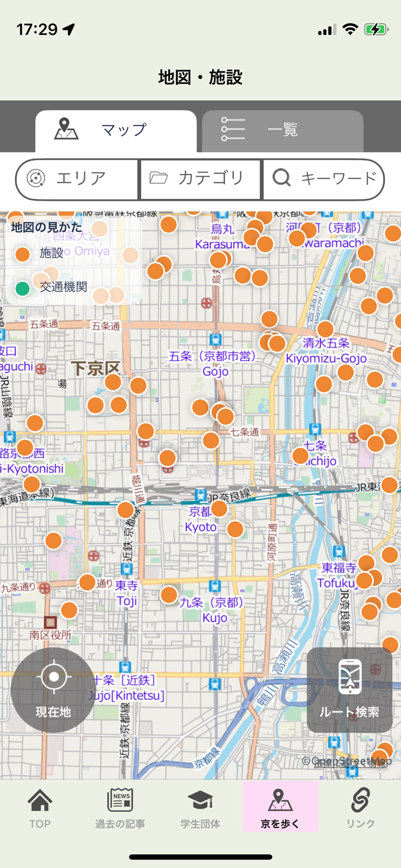
Task: Go to the TOP home tab
Action: pos(40,808)
